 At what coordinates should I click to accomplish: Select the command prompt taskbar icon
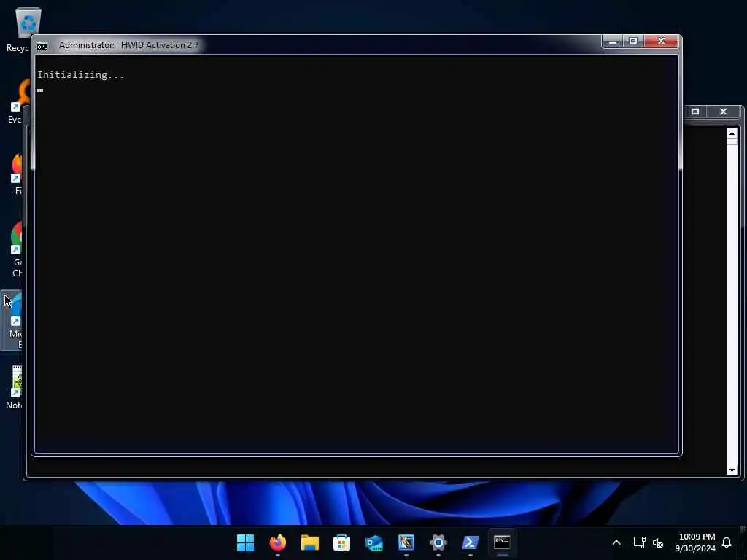(x=502, y=542)
